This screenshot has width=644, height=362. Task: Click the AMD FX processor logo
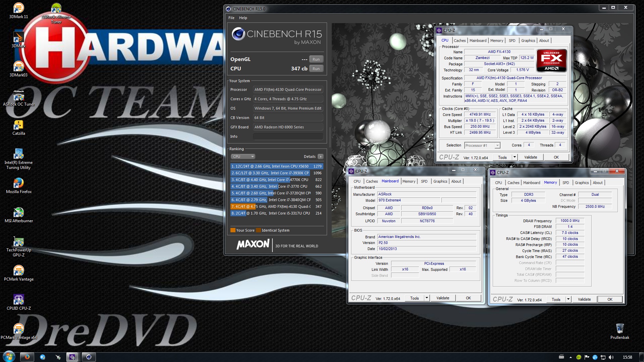551,61
